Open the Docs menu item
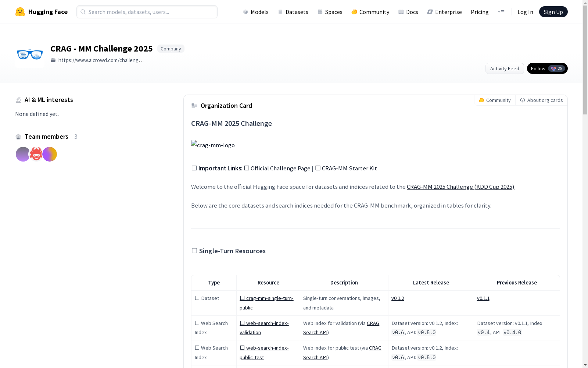Image resolution: width=588 pixels, height=368 pixels. (408, 12)
